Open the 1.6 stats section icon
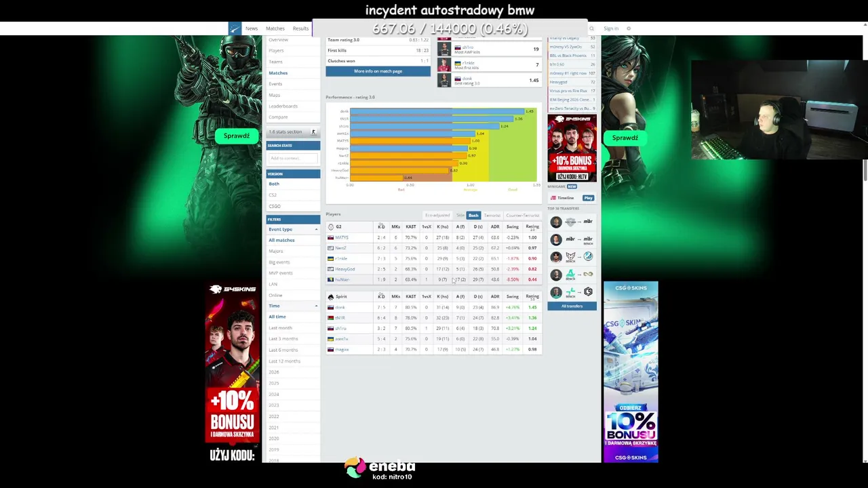 pos(313,131)
